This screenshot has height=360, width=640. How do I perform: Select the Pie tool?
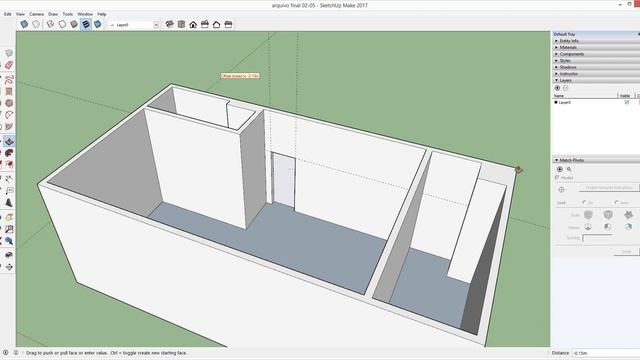click(9, 127)
